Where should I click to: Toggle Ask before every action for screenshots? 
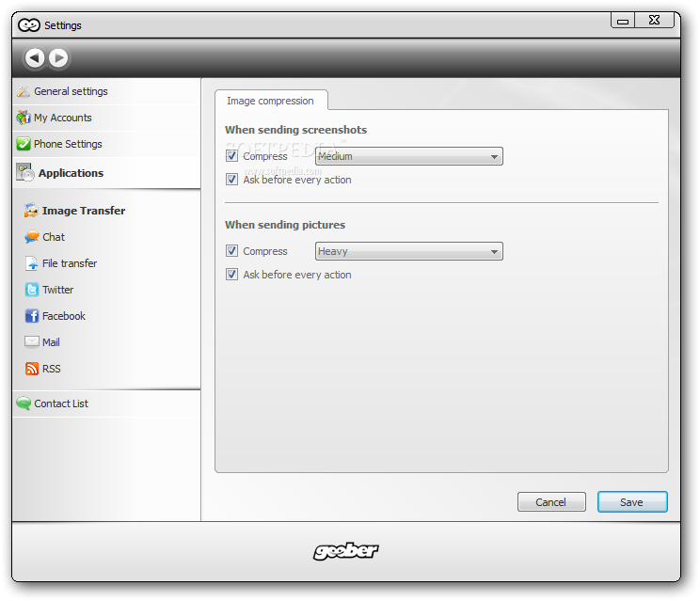coord(231,180)
